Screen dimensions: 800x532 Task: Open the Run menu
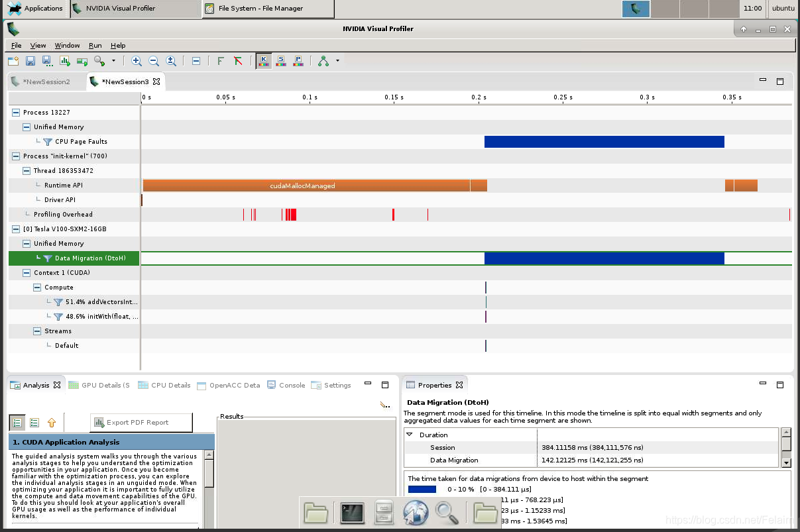pyautogui.click(x=95, y=45)
